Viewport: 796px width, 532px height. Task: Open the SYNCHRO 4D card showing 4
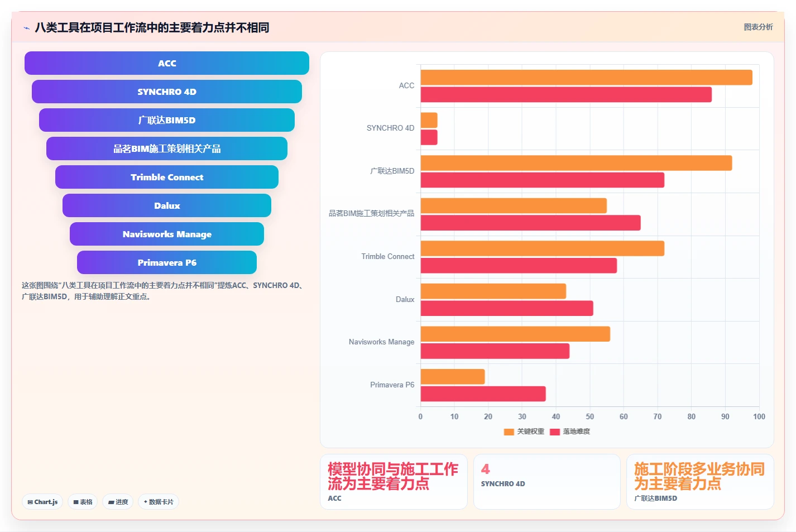pos(547,482)
